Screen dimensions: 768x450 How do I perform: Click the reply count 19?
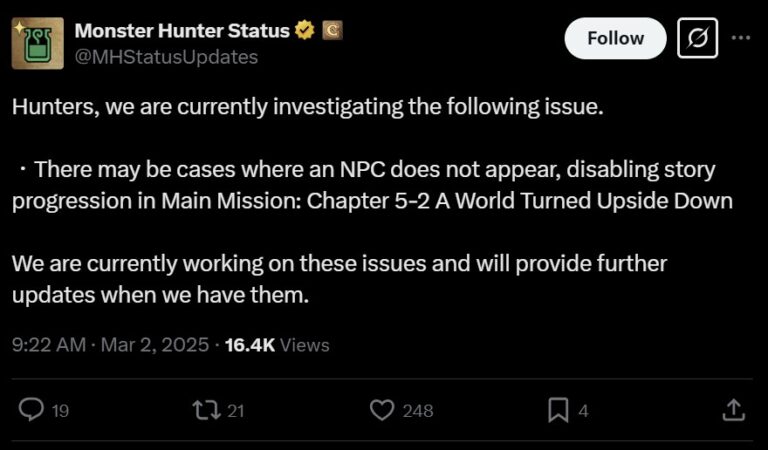tap(60, 410)
